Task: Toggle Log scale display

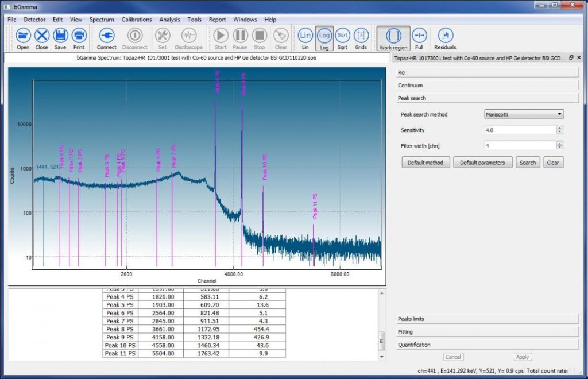Action: click(324, 36)
